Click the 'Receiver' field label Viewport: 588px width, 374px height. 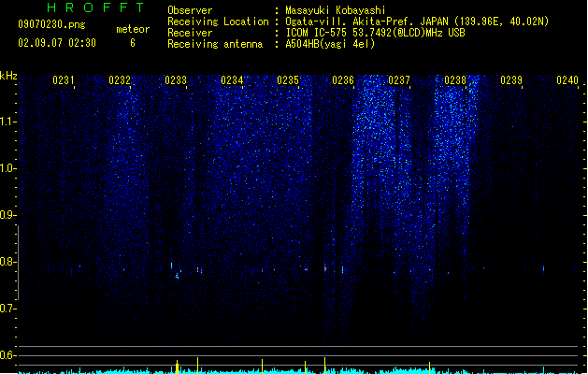coord(190,33)
